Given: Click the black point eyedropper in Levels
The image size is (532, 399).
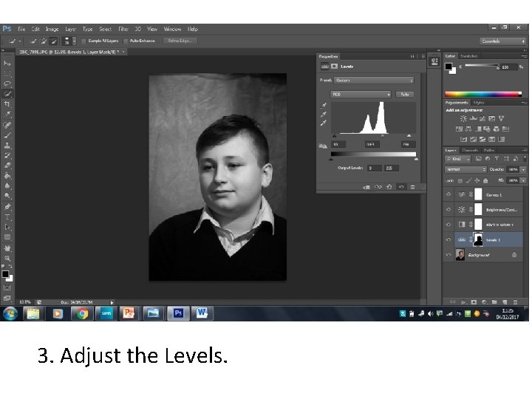Looking at the screenshot, I should click(x=324, y=106).
